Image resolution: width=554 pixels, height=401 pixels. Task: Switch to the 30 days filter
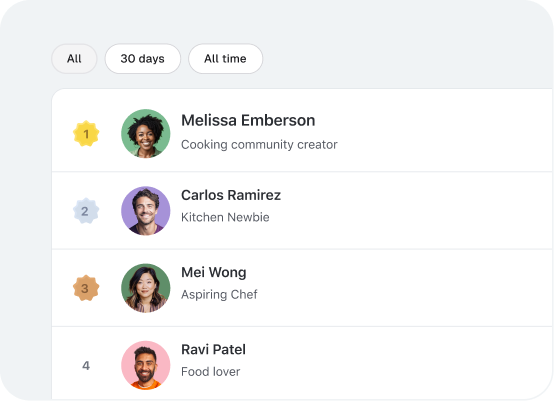tap(143, 59)
